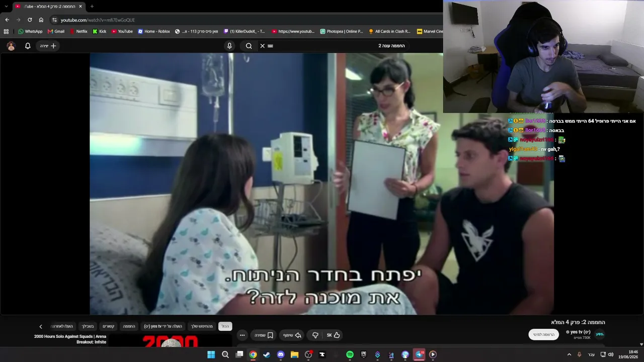
Task: Open Windows taskbar search
Action: (225, 354)
